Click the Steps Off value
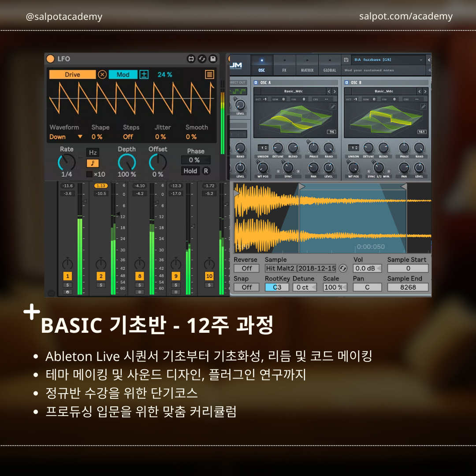Viewport: 476px width, 476px height. click(x=128, y=137)
